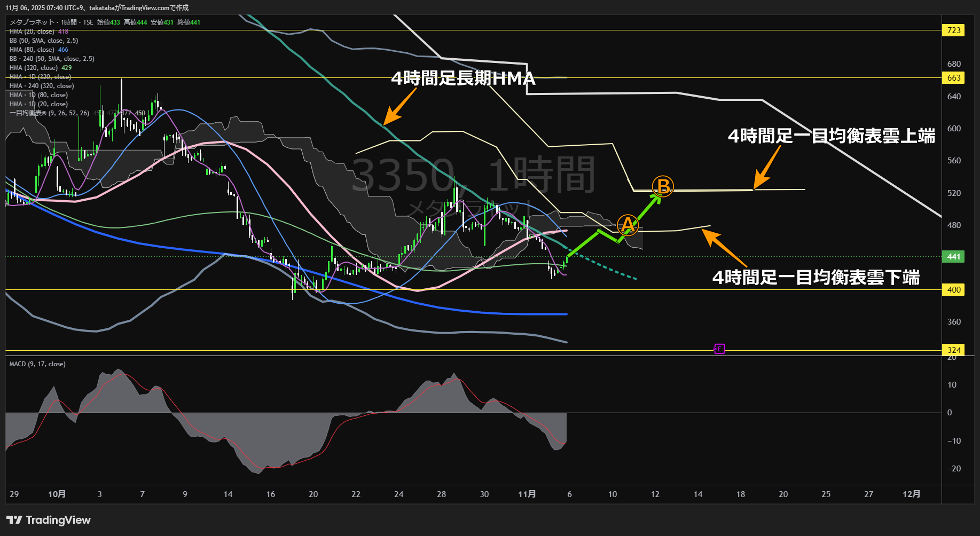Click date 22 on the time axis
This screenshot has width=980, height=536.
click(356, 494)
